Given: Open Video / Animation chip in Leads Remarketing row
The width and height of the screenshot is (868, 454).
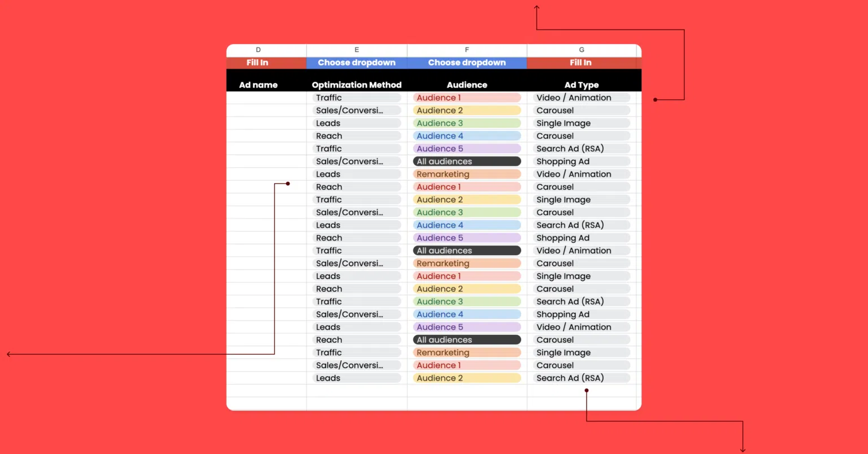Looking at the screenshot, I should click(581, 174).
